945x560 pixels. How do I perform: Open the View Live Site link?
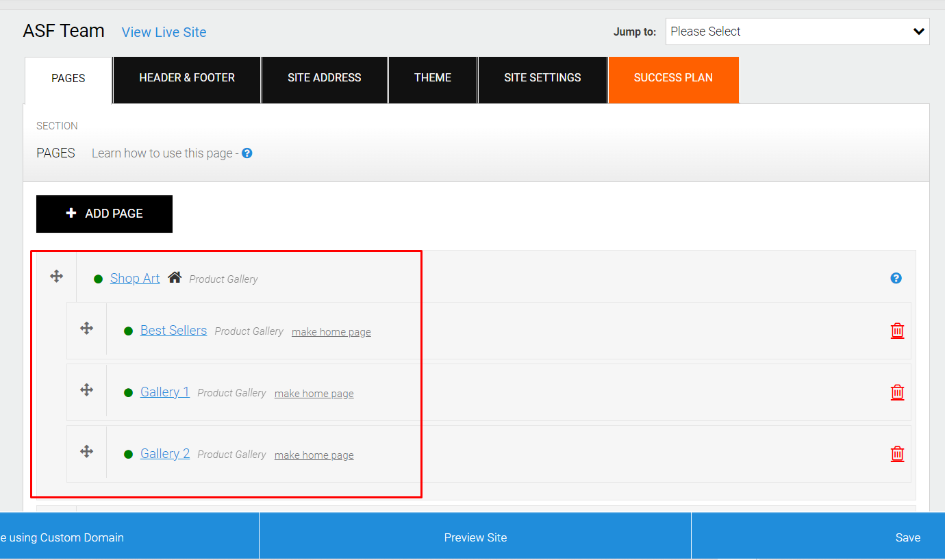[x=164, y=31]
